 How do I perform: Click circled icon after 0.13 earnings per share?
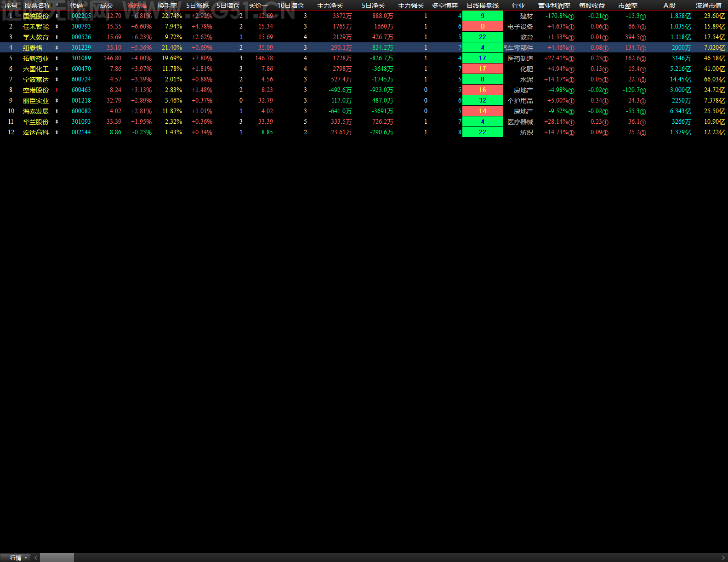(x=605, y=69)
